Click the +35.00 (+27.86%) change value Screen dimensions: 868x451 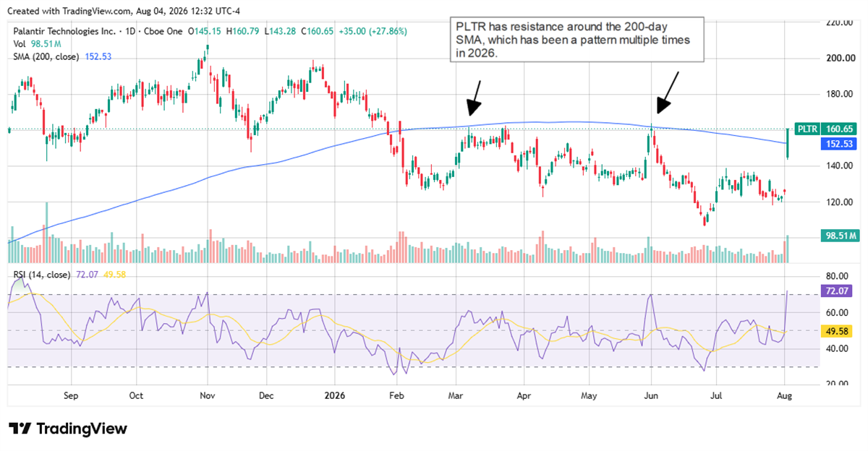(x=372, y=32)
